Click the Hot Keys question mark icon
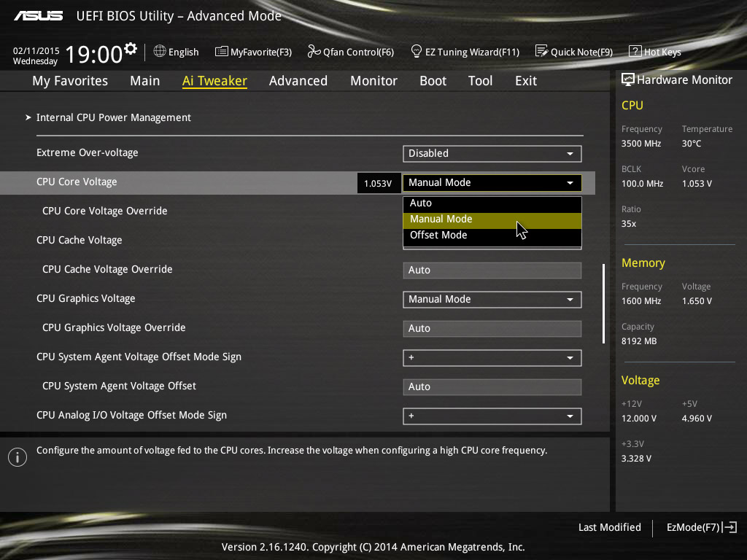The image size is (747, 560). (635, 52)
